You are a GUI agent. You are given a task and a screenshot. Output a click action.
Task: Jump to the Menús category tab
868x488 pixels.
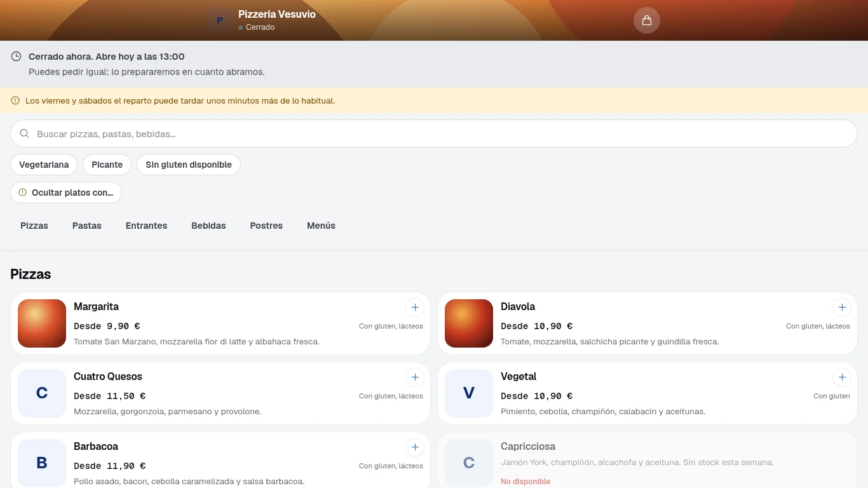click(x=321, y=226)
